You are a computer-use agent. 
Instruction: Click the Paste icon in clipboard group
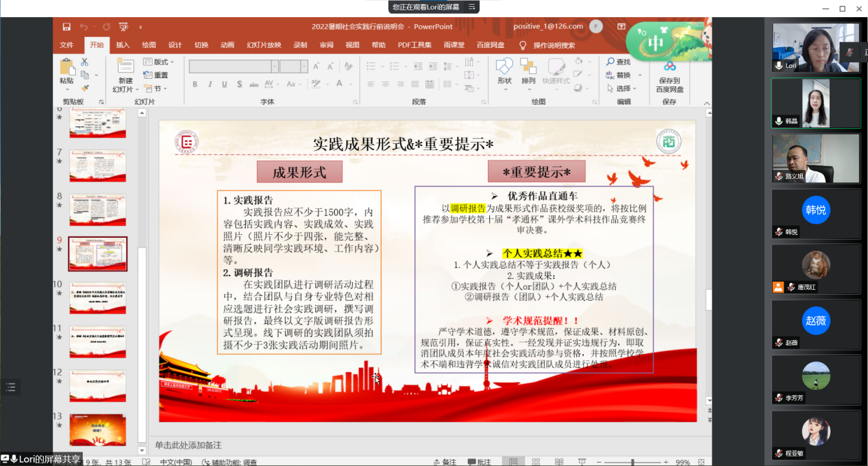[x=66, y=67]
